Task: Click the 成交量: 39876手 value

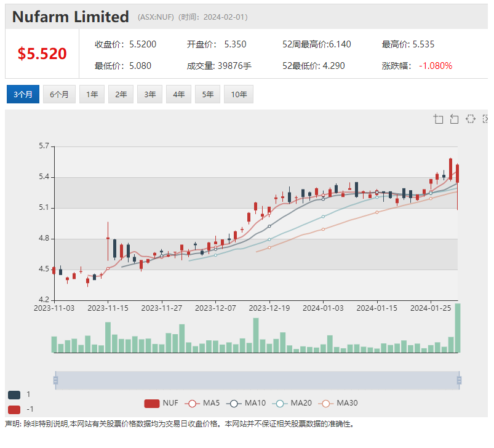Action: click(x=219, y=66)
